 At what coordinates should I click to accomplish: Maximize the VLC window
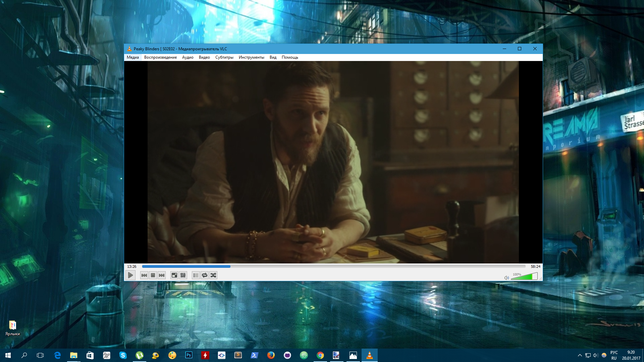pyautogui.click(x=520, y=49)
